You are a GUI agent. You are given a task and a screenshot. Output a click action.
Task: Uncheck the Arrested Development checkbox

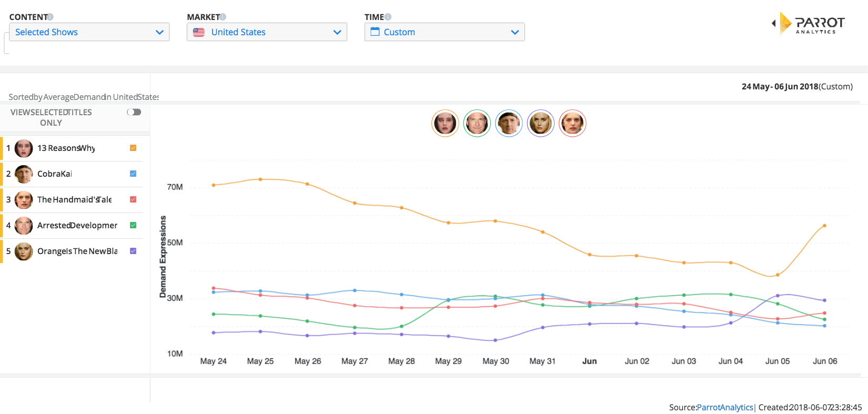coord(133,225)
